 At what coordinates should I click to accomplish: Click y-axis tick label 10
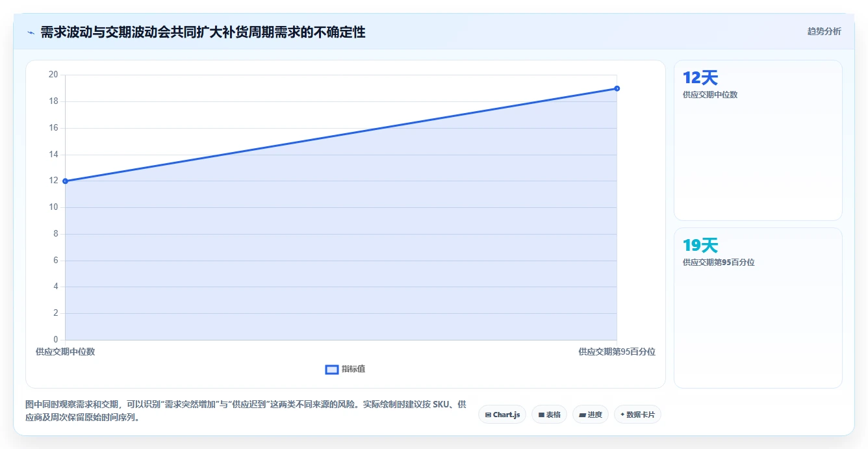pyautogui.click(x=53, y=207)
